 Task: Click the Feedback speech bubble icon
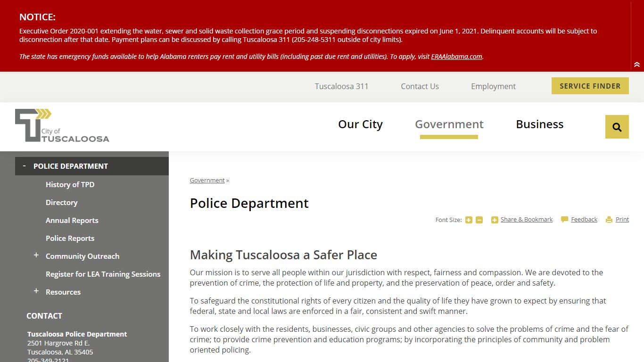pyautogui.click(x=564, y=220)
